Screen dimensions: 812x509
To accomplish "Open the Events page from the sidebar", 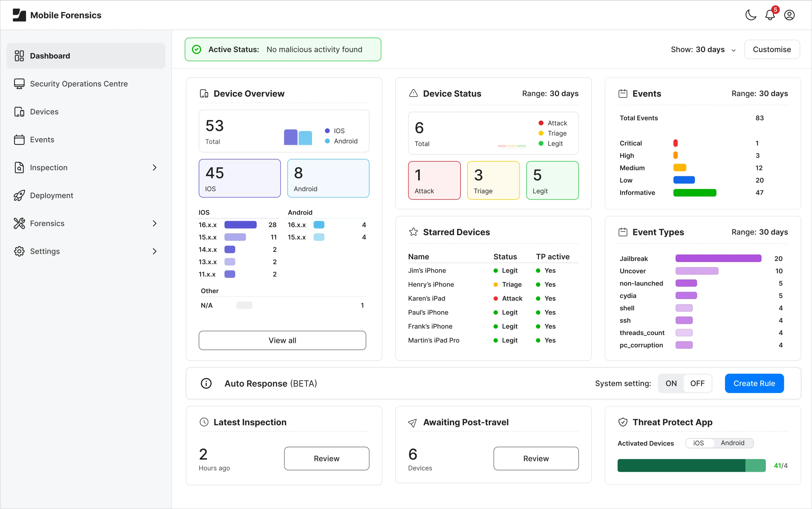I will (x=42, y=139).
